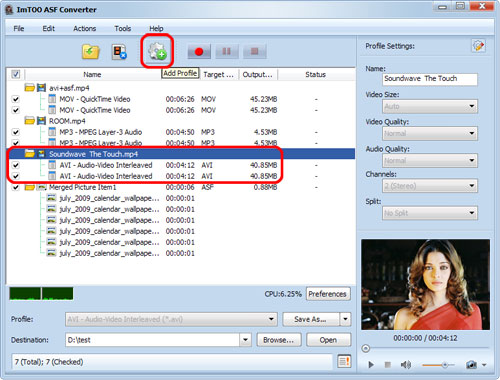
Task: Open the snapshot options arrow
Action: 484,365
